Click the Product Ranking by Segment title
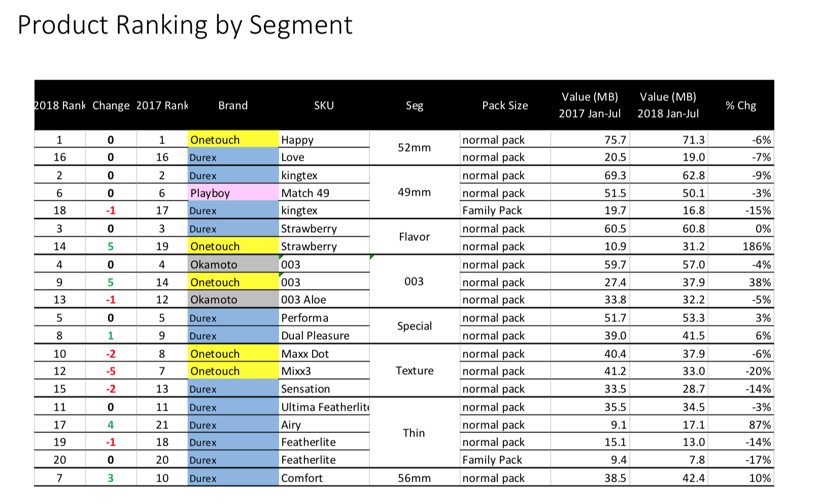 pos(185,25)
